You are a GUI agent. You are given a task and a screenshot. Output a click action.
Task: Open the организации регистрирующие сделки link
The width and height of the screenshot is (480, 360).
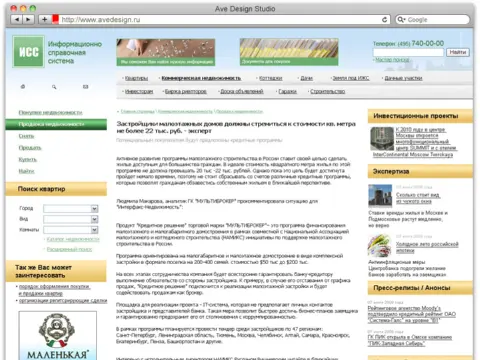click(63, 300)
